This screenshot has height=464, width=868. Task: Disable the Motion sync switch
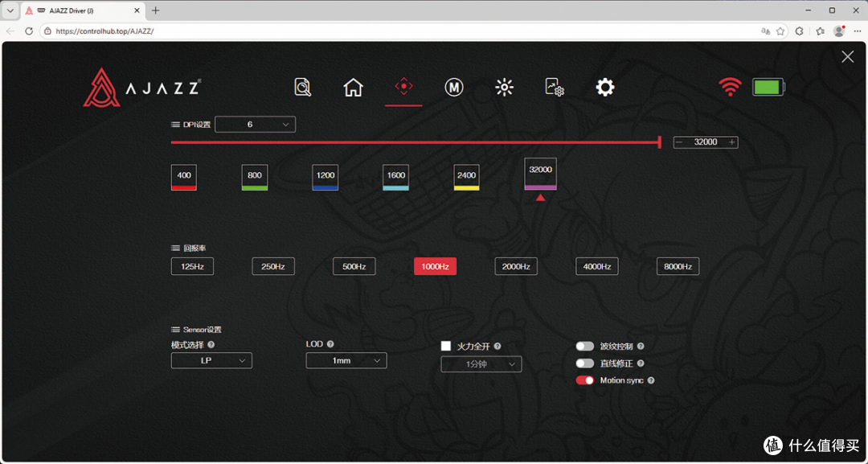[x=584, y=381]
